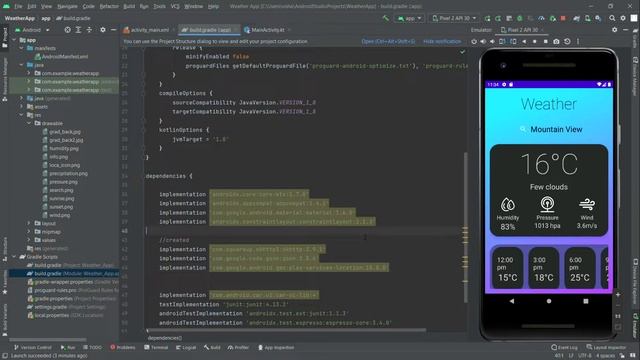Open the VCS menu

tap(175, 7)
